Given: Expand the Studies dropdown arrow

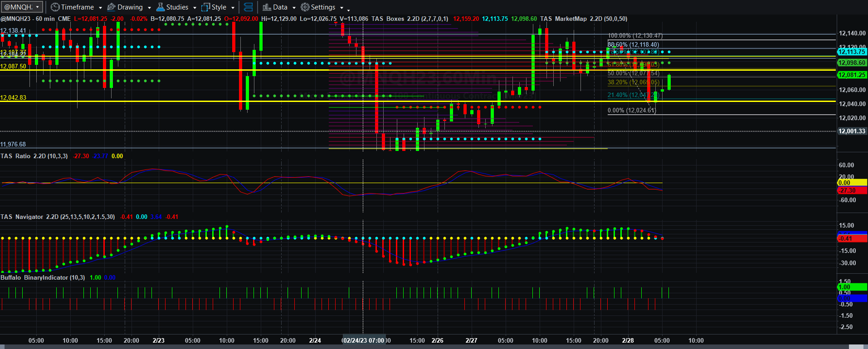Looking at the screenshot, I should 195,8.
